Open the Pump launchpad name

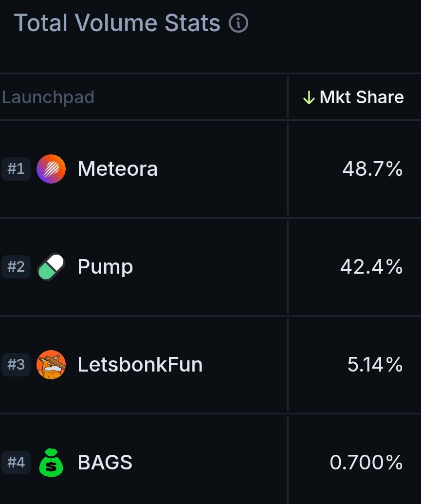tap(105, 267)
